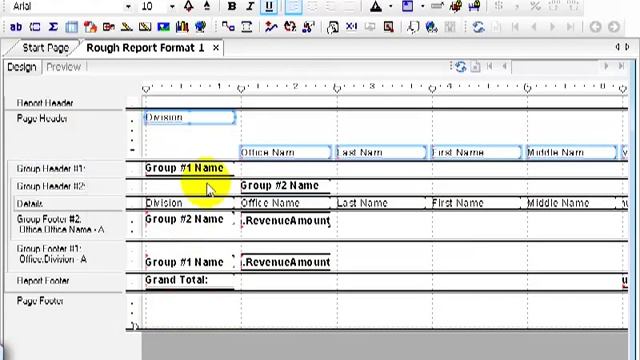
Task: Select the Division text object in Page Header
Action: (x=190, y=118)
